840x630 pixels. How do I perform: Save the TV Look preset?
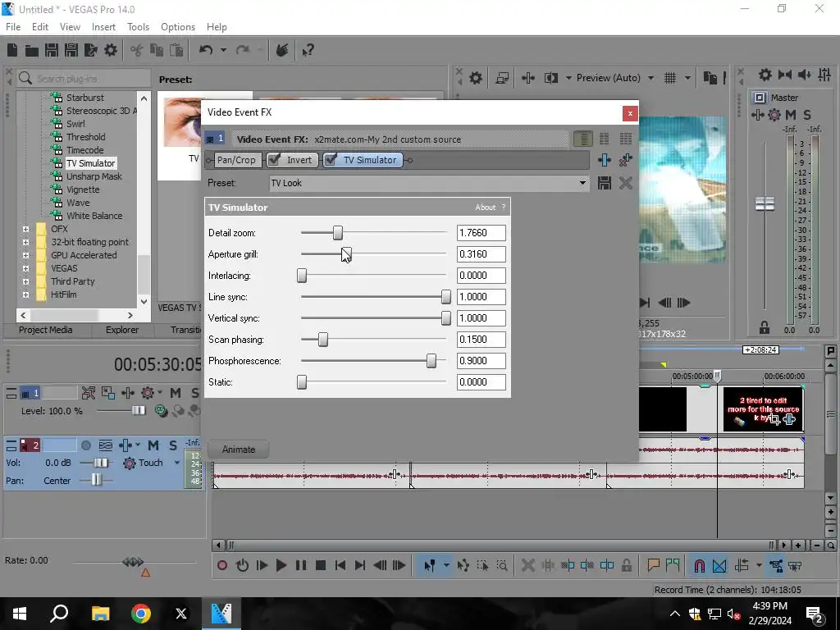(605, 183)
